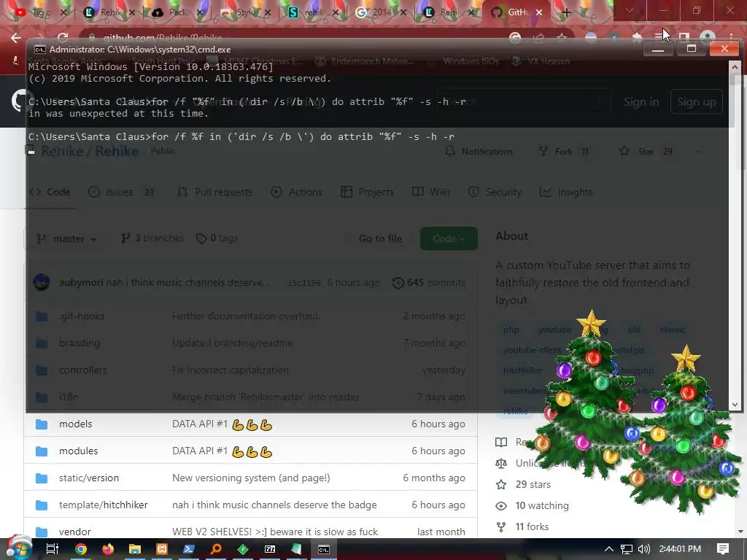Click the models row folder icon
747x560 pixels.
pos(42,424)
